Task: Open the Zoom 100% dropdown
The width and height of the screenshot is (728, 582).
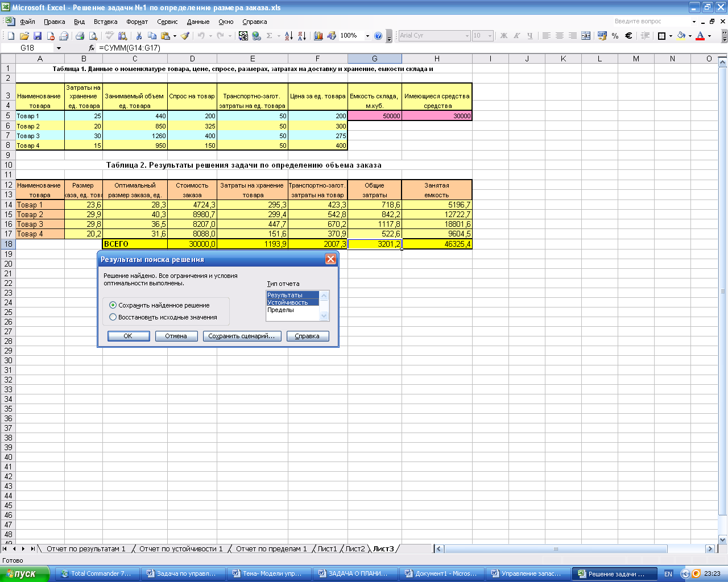Action: pyautogui.click(x=367, y=36)
